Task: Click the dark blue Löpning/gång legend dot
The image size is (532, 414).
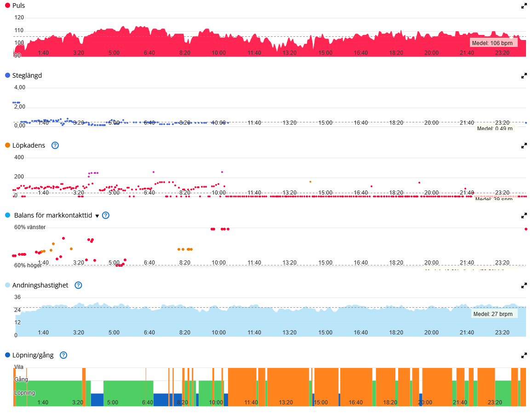Action: click(7, 355)
